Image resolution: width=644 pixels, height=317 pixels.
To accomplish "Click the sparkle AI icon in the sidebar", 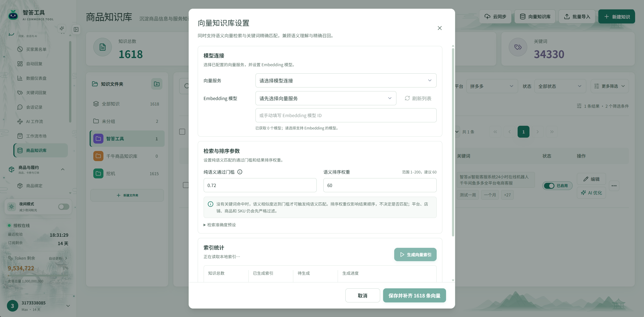I will click(x=62, y=28).
